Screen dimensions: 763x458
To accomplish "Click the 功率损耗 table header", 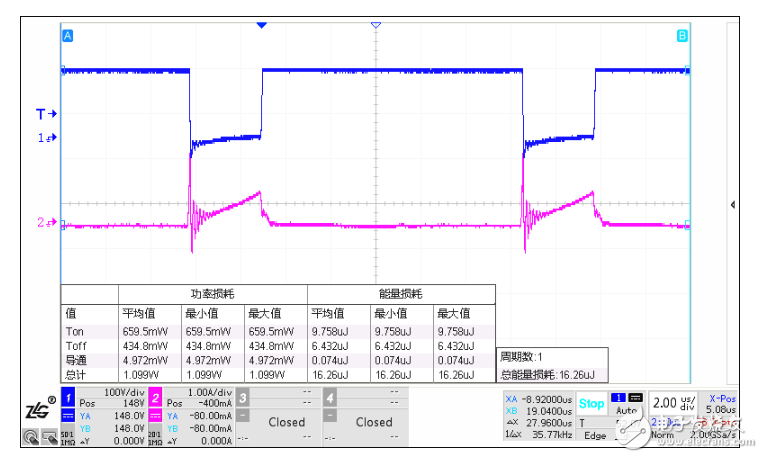I will coord(213,294).
